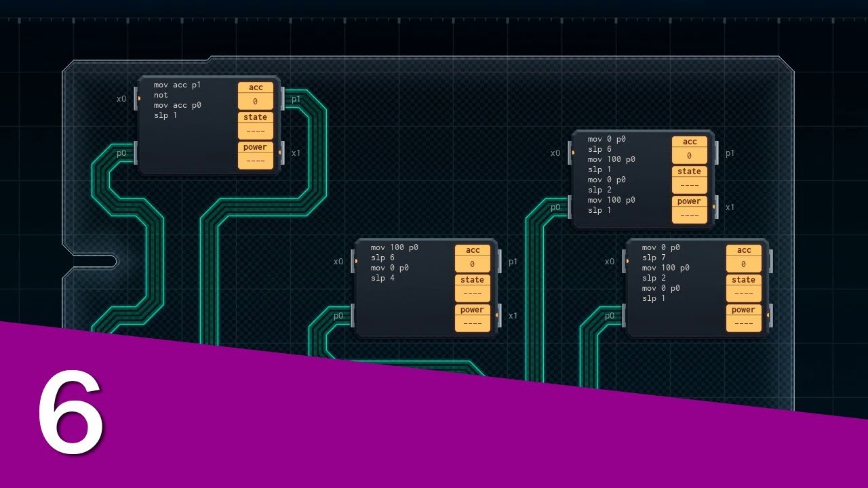Click the p0 pin on the "not" chip
The image size is (868, 488).
point(121,153)
